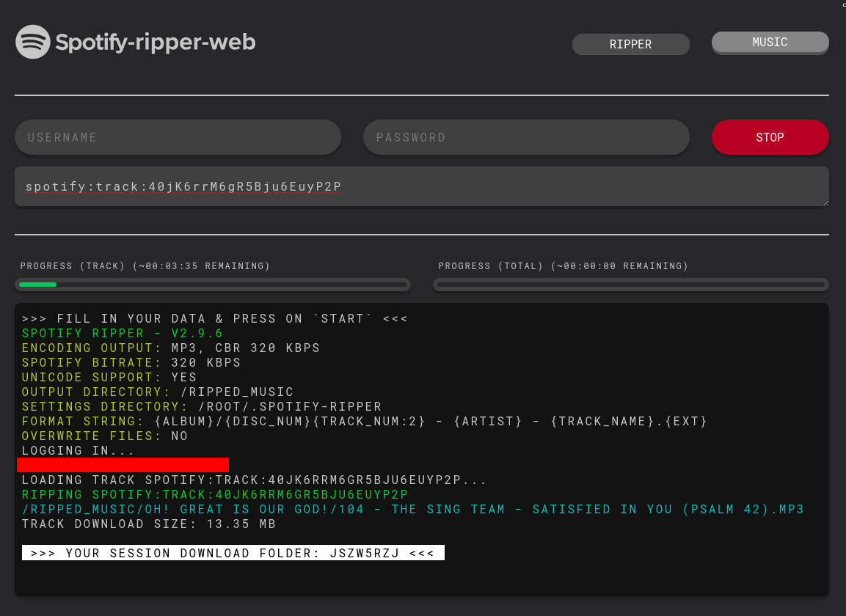Click the 'UNICODE SUPPORT: YES' line

point(109,377)
